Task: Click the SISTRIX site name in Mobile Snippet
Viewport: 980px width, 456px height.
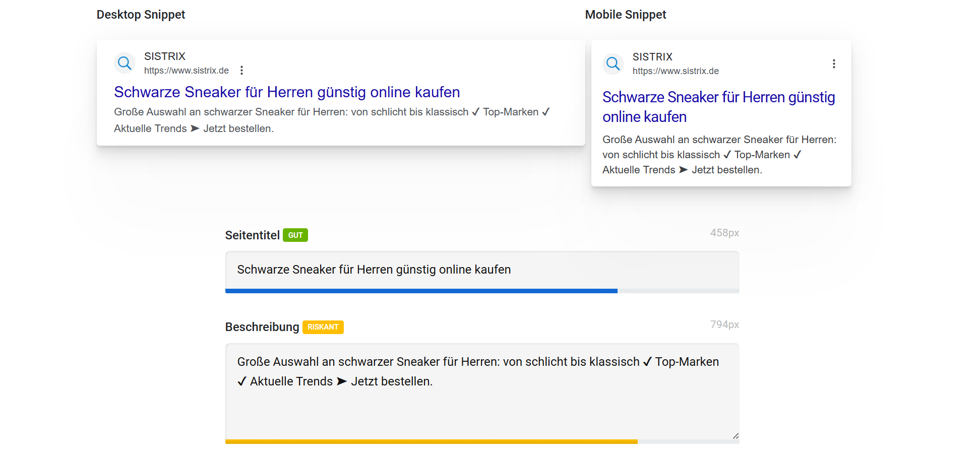Action: point(652,57)
